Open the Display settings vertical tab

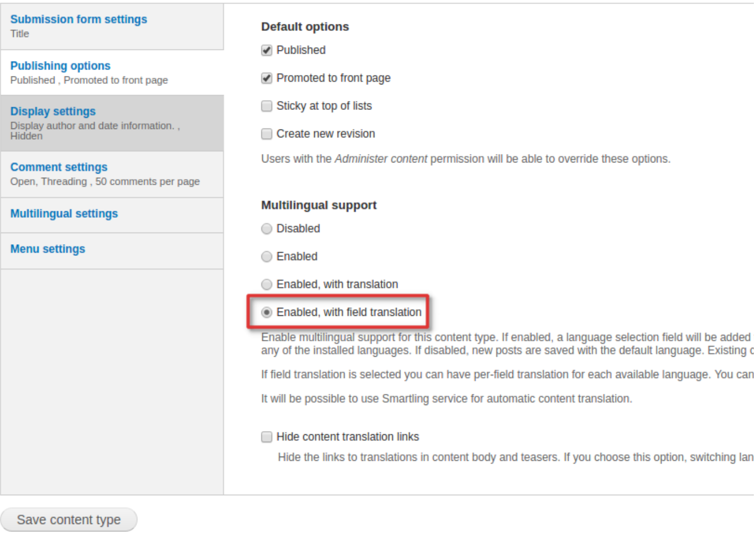coord(53,111)
